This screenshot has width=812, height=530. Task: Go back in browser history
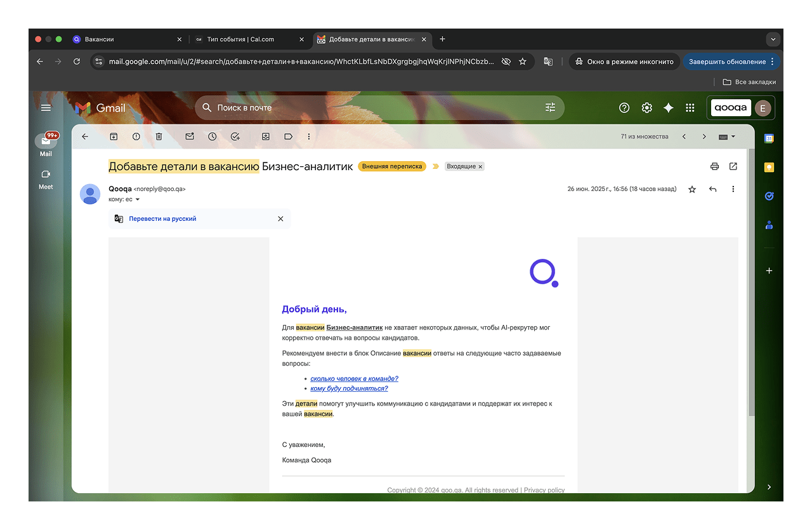(x=40, y=62)
